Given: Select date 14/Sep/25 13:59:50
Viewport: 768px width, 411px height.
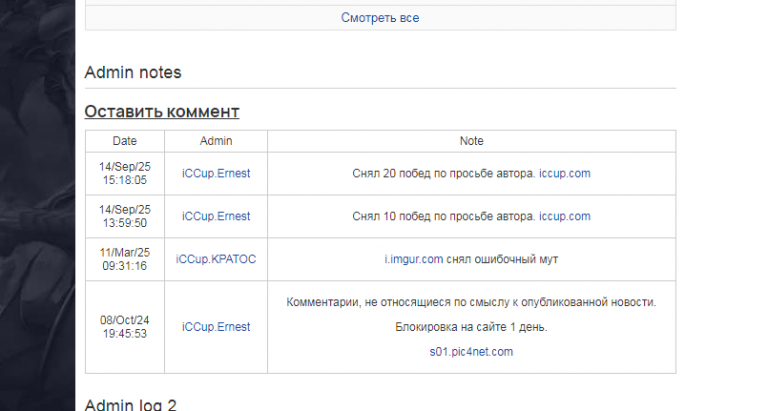Looking at the screenshot, I should 125,217.
